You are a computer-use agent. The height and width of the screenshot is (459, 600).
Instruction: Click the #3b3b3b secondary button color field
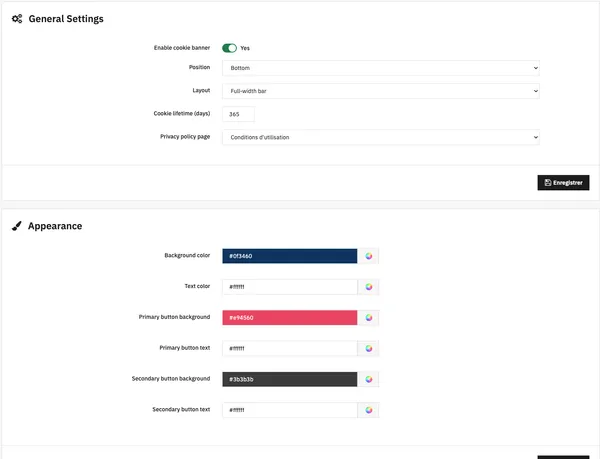tap(290, 379)
